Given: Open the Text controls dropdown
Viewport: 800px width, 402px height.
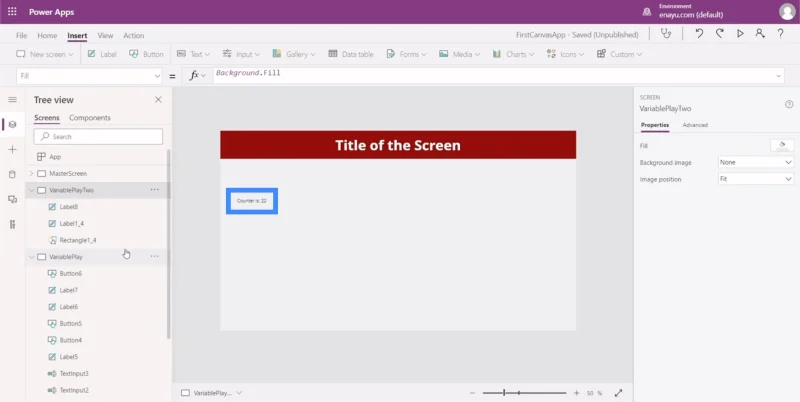Looking at the screenshot, I should pos(193,54).
